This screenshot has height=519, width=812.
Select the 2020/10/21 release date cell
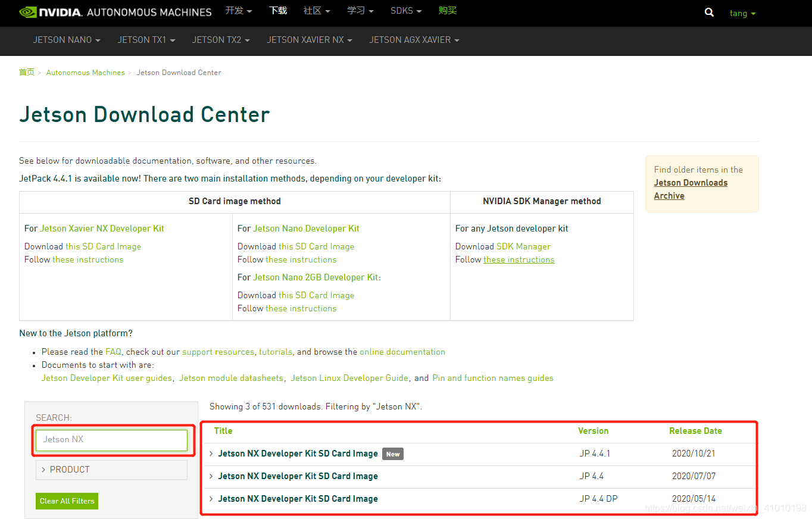[694, 454]
